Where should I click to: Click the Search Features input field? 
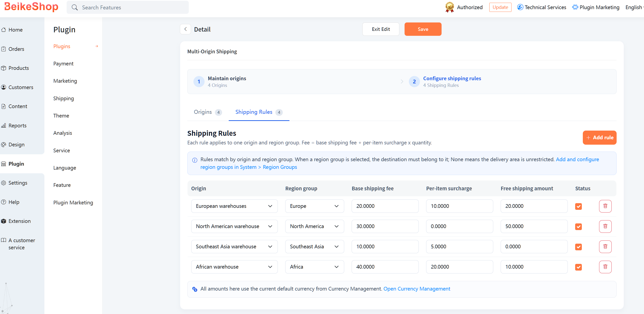[128, 7]
